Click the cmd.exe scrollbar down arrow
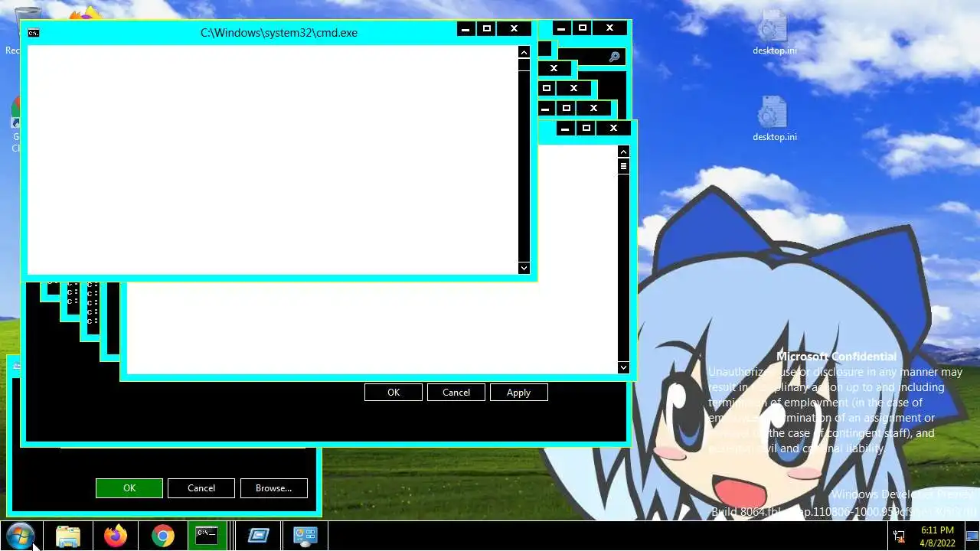Image resolution: width=980 pixels, height=551 pixels. (x=524, y=268)
